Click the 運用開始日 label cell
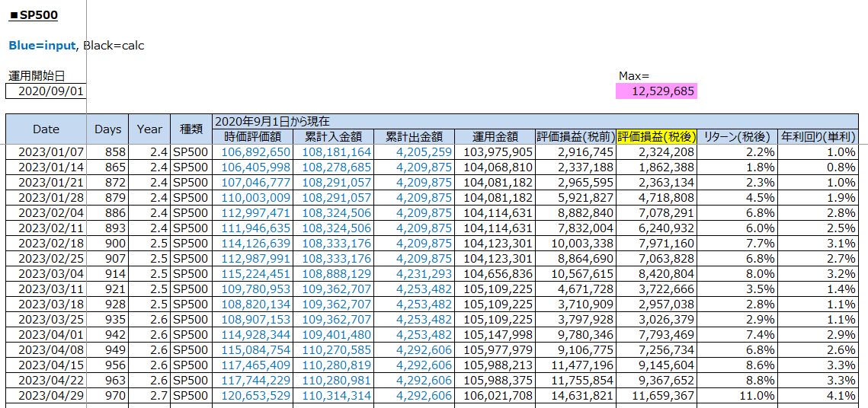Image resolution: width=868 pixels, height=408 pixels. (37, 76)
